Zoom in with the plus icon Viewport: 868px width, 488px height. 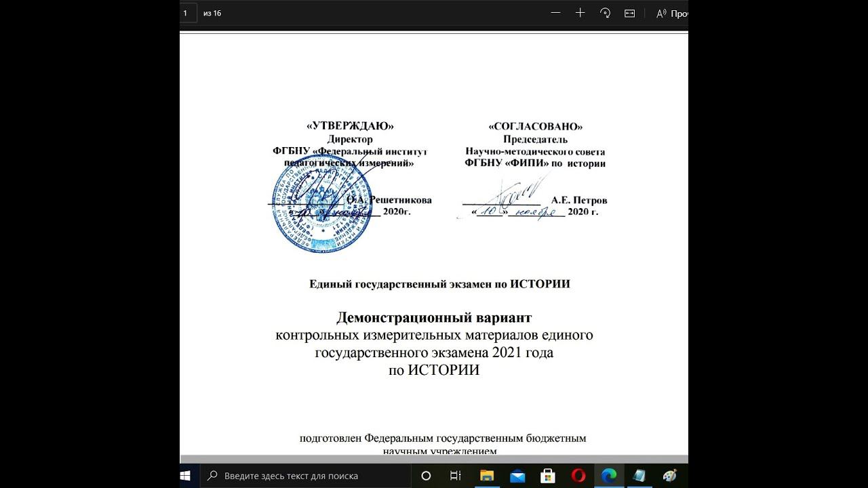pos(580,13)
